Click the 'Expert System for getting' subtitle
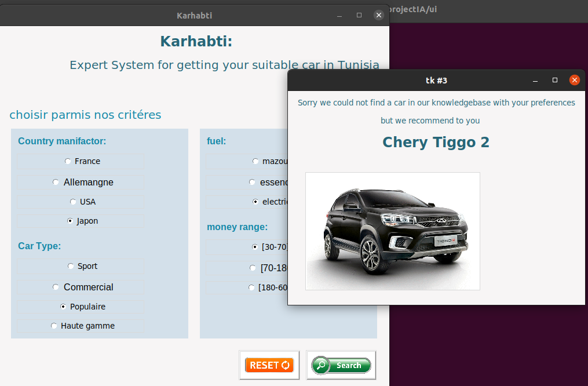 coord(224,65)
